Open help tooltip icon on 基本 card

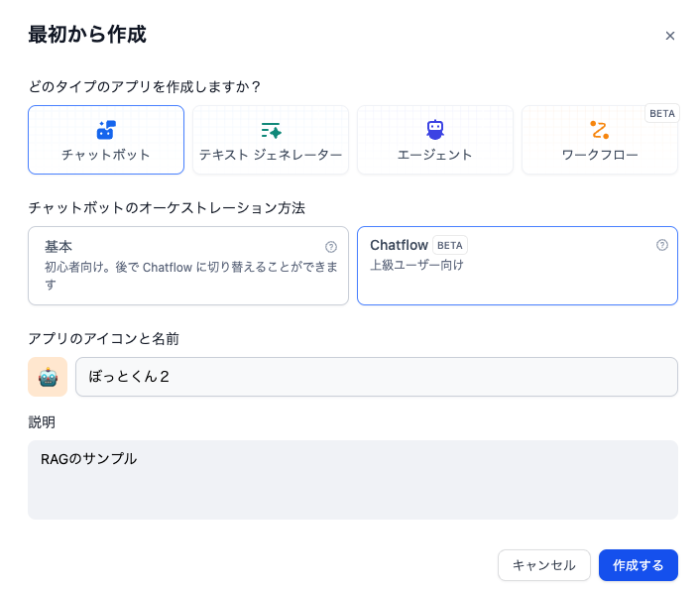(x=331, y=247)
